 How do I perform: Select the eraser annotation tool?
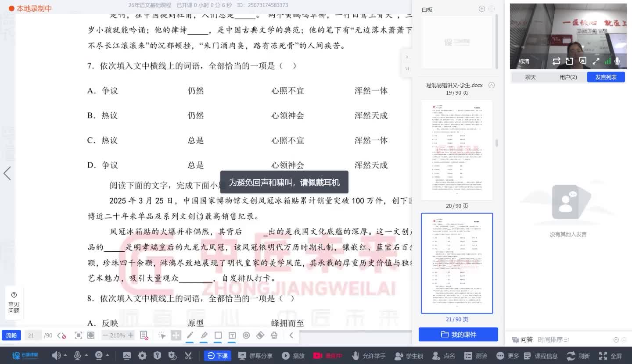tap(260, 335)
